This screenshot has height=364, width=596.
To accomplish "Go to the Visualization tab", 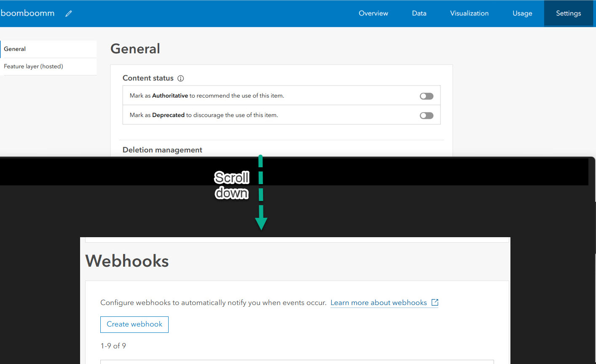I will click(x=469, y=13).
